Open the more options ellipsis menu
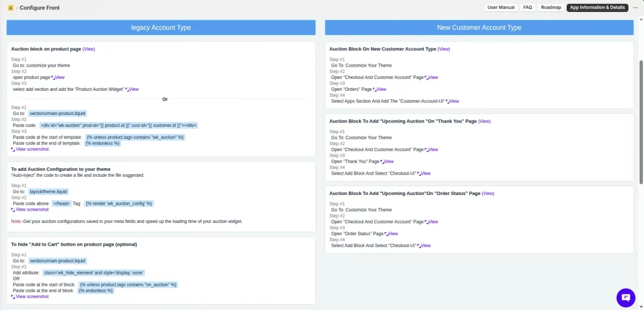The image size is (644, 310). [x=635, y=8]
